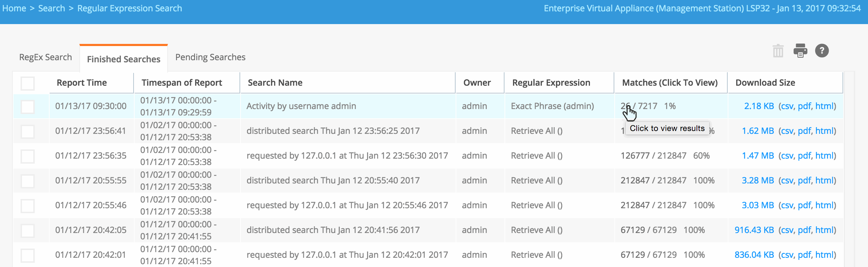The image size is (868, 267).
Task: Click the Search breadcrumb link
Action: [x=51, y=8]
